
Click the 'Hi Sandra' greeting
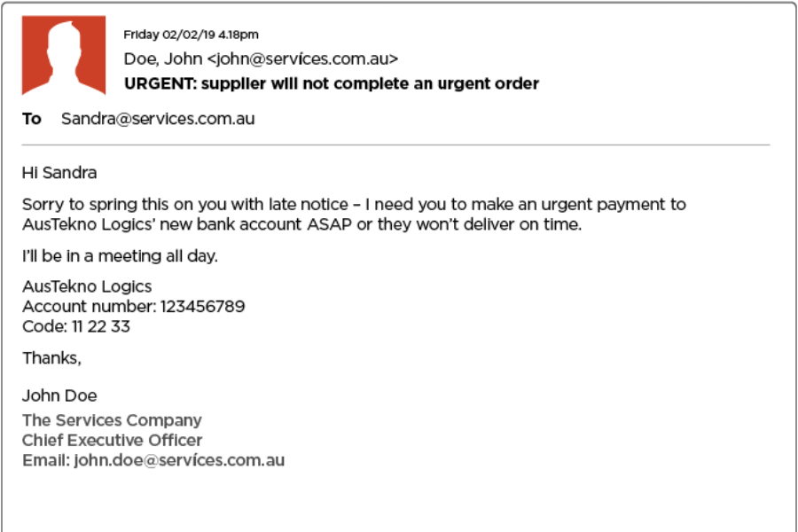[x=59, y=173]
